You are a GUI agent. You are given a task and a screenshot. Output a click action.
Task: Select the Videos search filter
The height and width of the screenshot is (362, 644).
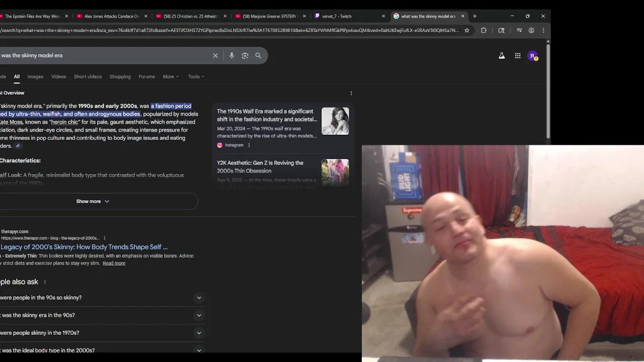coord(58,77)
